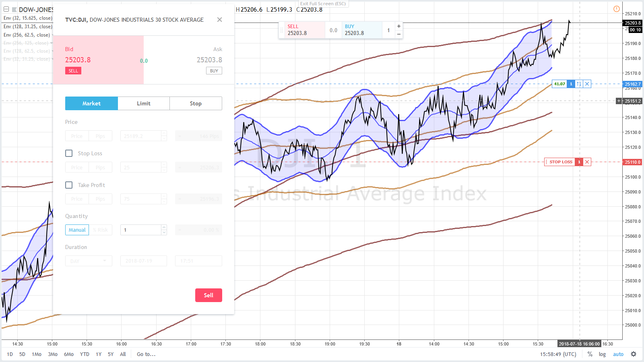Click the stop loss quantity box on the 25110.0 line
The height and width of the screenshot is (362, 644).
579,162
